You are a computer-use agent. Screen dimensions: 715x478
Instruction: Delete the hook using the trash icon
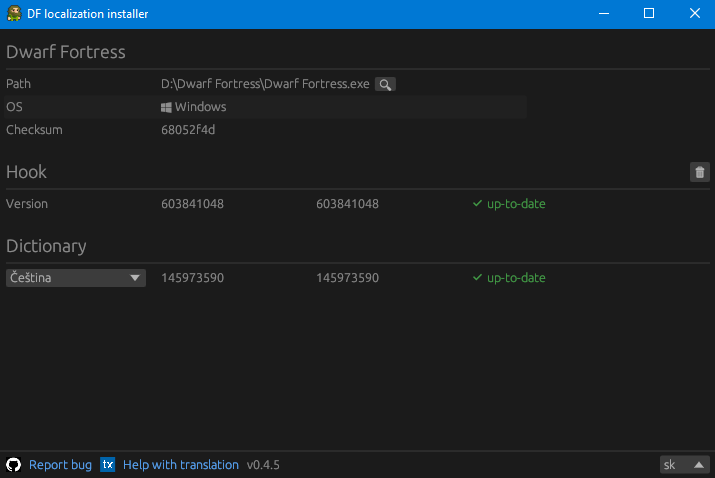click(x=700, y=172)
